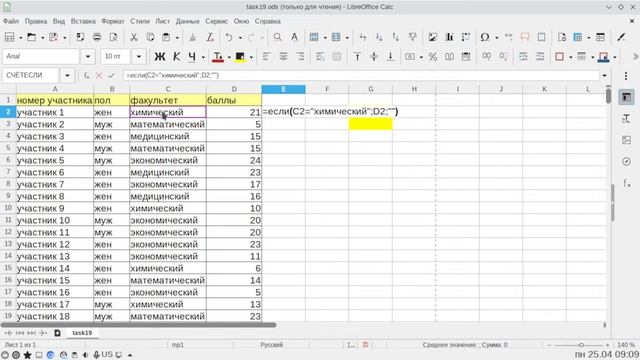Click the Copy icon
Screen dimensions: 640x360
pos(150,37)
